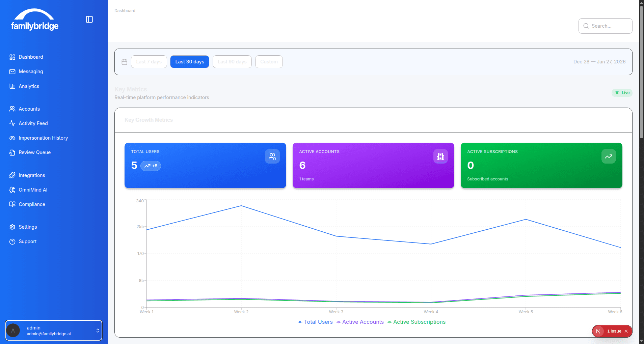Screen dimensions: 644x344
Task: Open the Compliance section
Action: click(32, 204)
